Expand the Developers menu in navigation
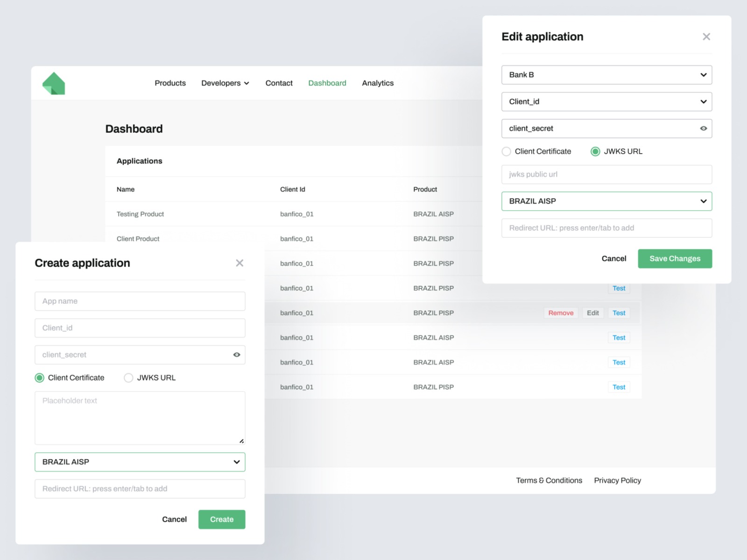Screen dimensions: 747x560 coord(225,83)
